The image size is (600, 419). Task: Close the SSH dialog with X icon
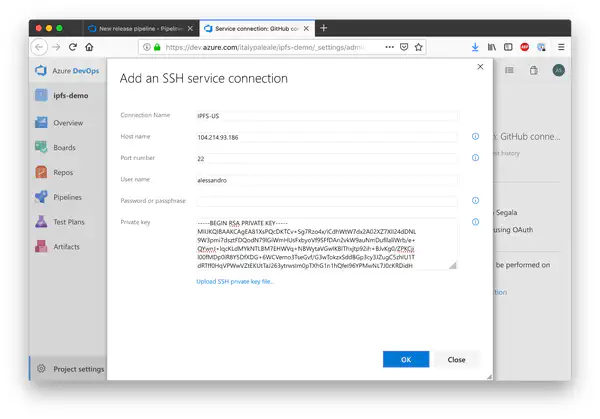click(x=480, y=67)
